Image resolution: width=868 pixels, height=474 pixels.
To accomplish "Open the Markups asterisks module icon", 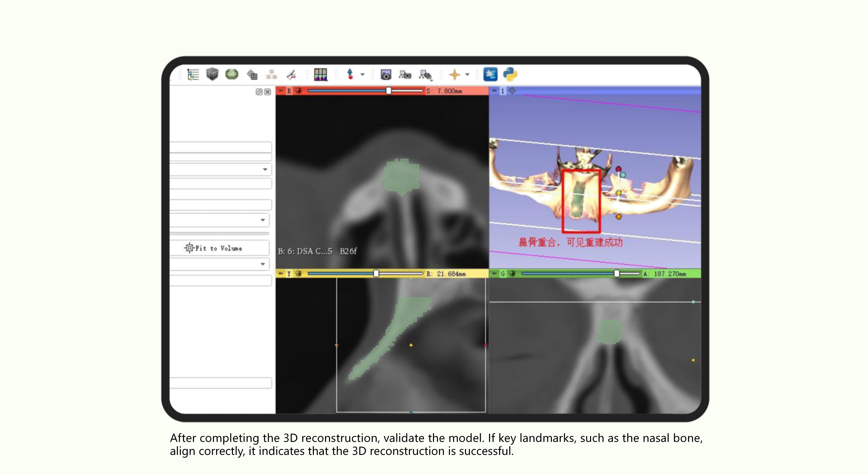I will pyautogui.click(x=272, y=74).
